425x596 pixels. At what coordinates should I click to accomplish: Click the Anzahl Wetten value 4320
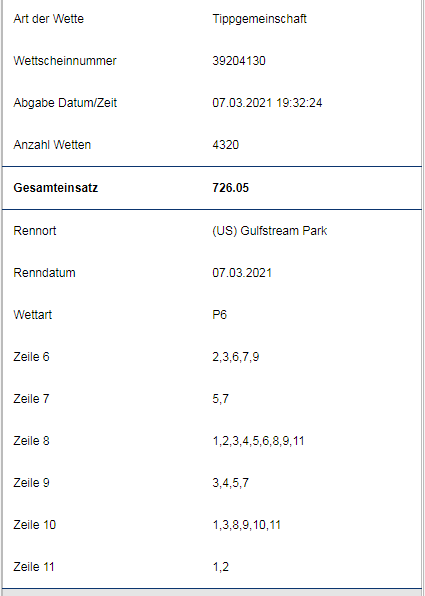225,145
